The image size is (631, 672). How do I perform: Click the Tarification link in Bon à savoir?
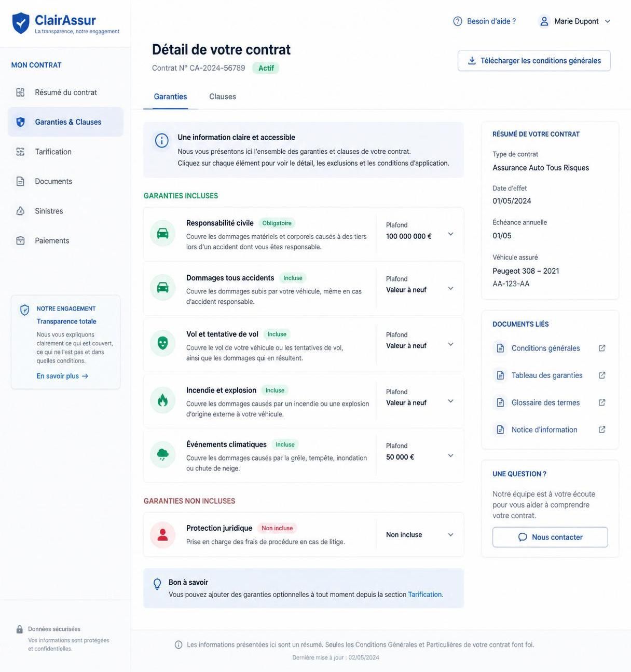(x=425, y=595)
